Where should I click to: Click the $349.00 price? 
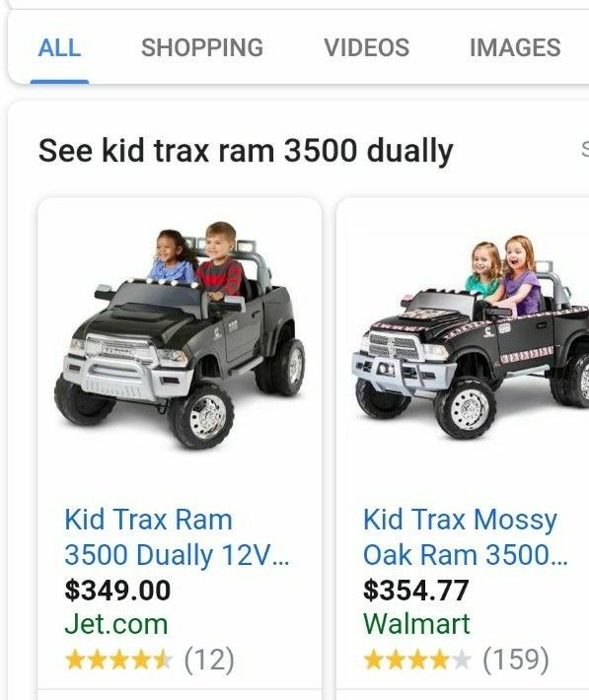tap(117, 590)
